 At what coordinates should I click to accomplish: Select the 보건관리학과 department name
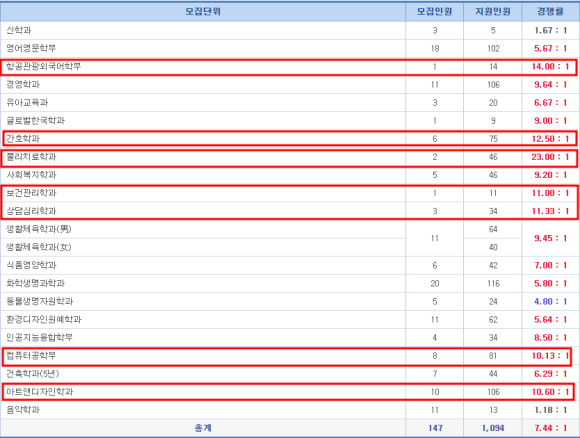pos(31,193)
